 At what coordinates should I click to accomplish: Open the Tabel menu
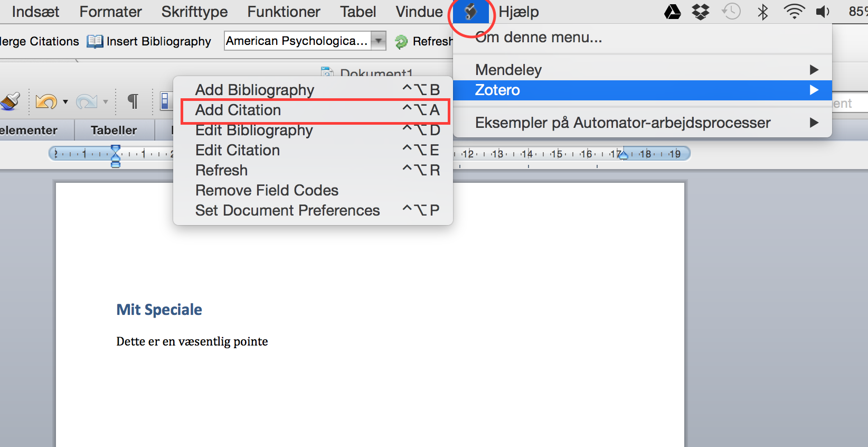click(358, 12)
